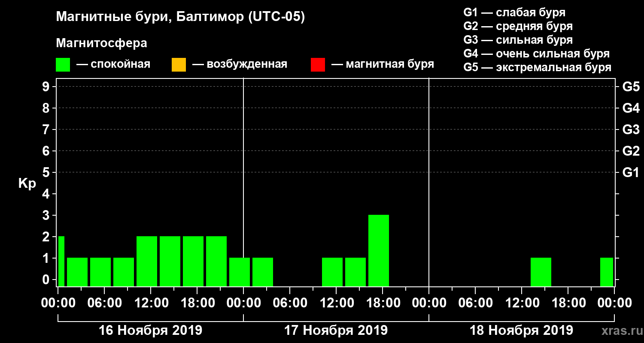The height and width of the screenshot is (343, 644).
Task: Click the leftmost 00:00 time label
Action: pyautogui.click(x=58, y=303)
